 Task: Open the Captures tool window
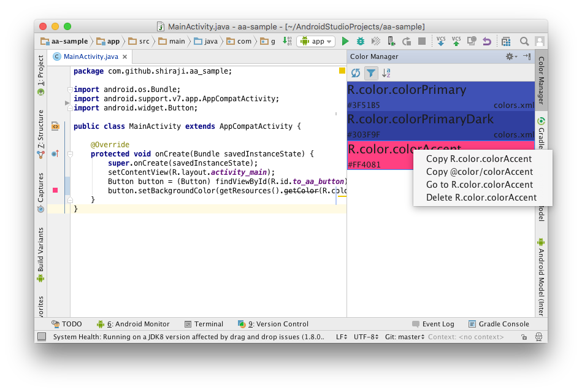click(40, 192)
